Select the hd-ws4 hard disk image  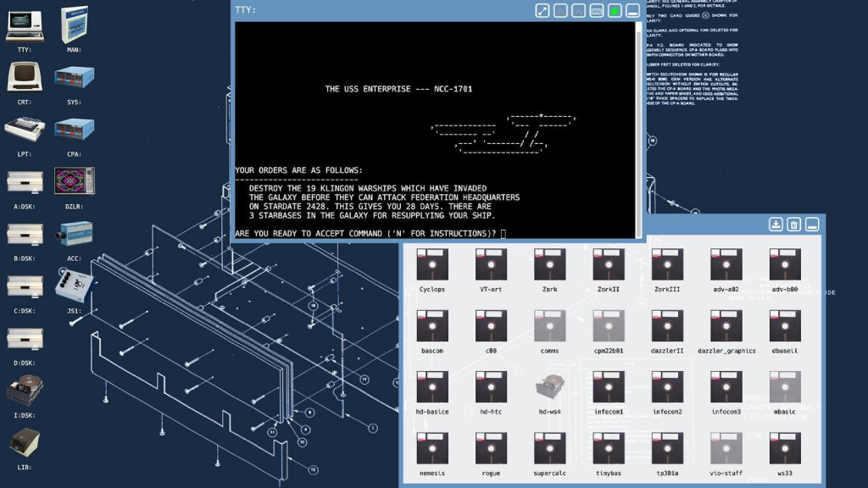tap(549, 386)
